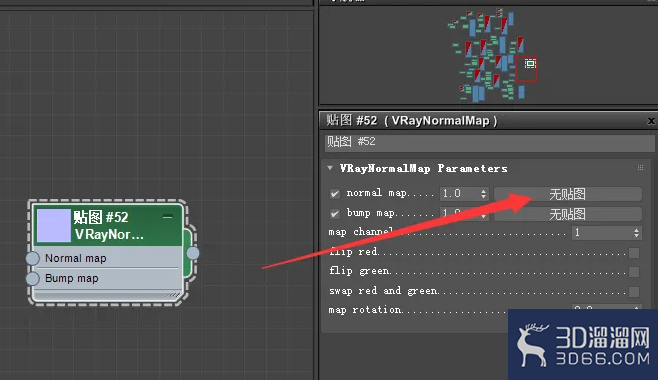658x380 pixels.
Task: Check the flip red option
Action: (x=634, y=253)
